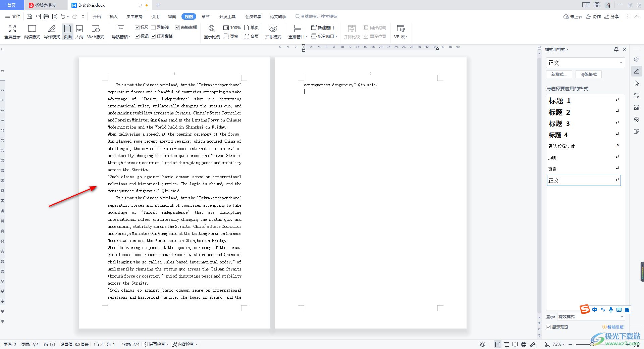644x349 pixels.
Task: Decrease zoom with minus button
Action: [570, 344]
